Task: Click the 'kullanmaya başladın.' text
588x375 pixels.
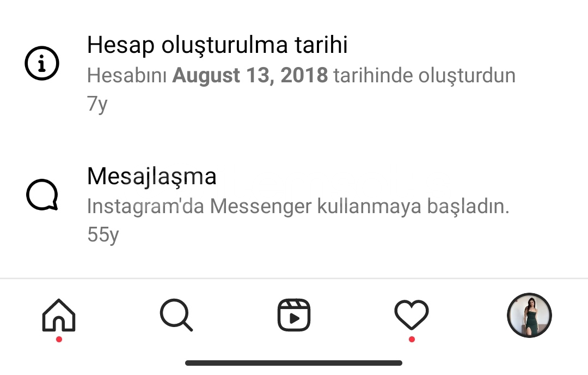Action: pyautogui.click(x=413, y=207)
